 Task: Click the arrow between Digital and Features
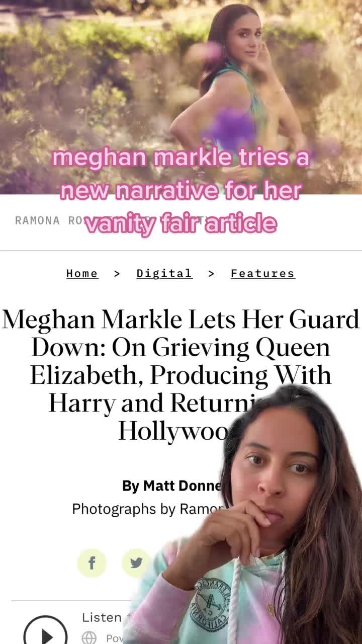211,273
